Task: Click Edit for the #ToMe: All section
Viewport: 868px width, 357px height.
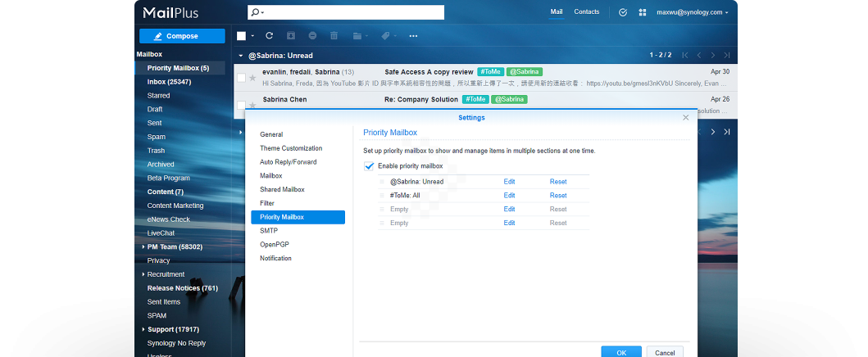Action: [509, 196]
